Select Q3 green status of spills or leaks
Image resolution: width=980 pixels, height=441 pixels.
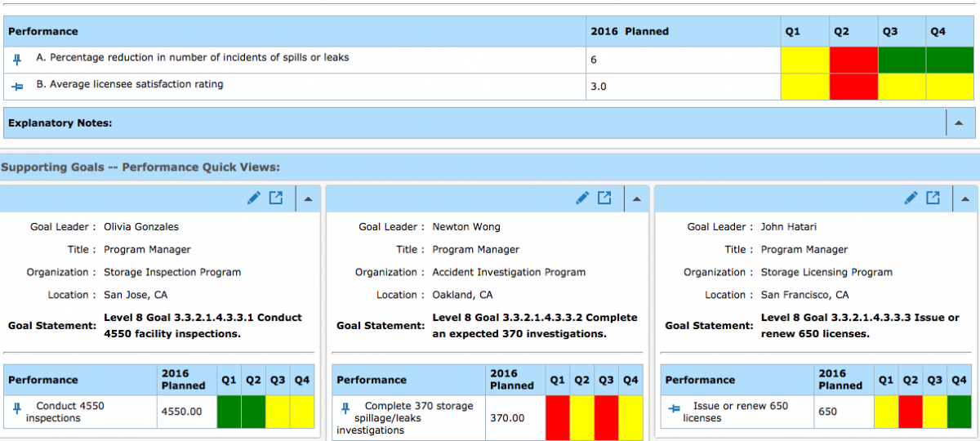pyautogui.click(x=902, y=60)
